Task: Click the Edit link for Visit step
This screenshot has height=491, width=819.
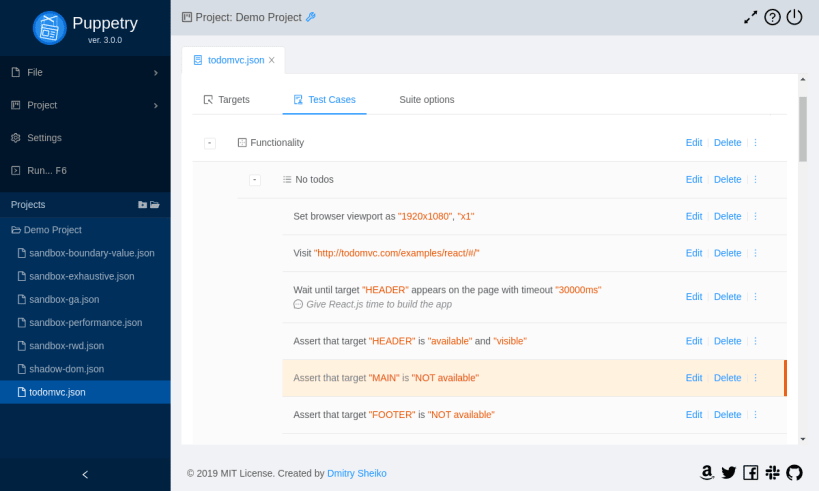Action: (x=694, y=253)
